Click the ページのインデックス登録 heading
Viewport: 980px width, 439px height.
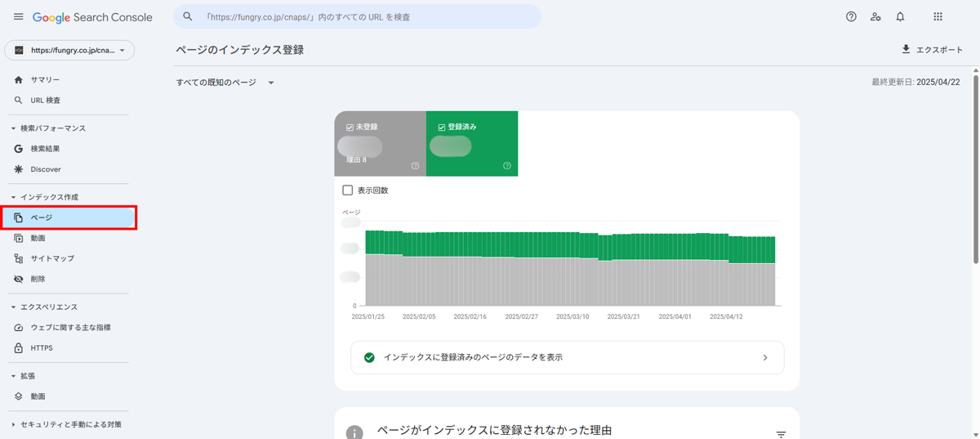click(240, 50)
